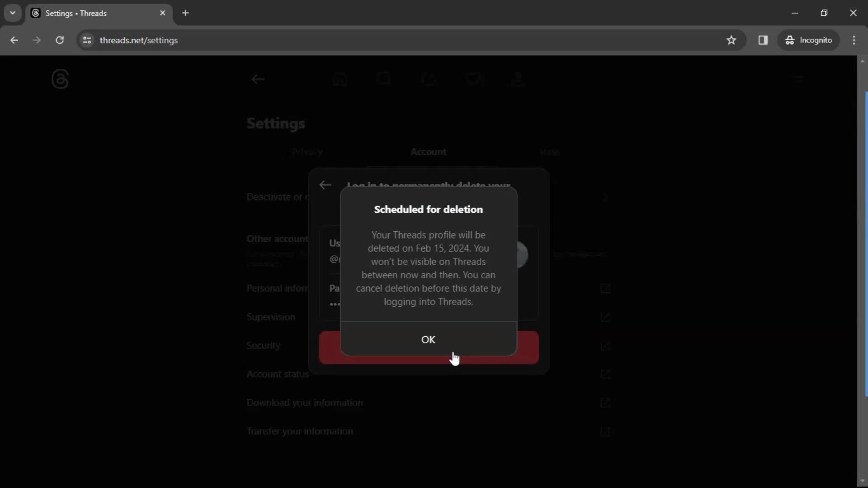Image resolution: width=868 pixels, height=488 pixels.
Task: Expand the Security settings section
Action: tap(605, 345)
